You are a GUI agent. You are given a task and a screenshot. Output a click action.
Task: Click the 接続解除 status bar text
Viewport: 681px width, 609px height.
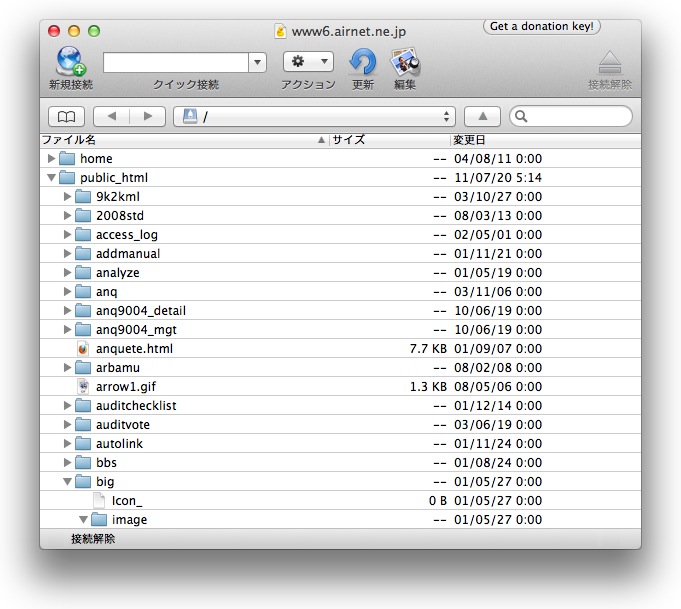tap(93, 539)
